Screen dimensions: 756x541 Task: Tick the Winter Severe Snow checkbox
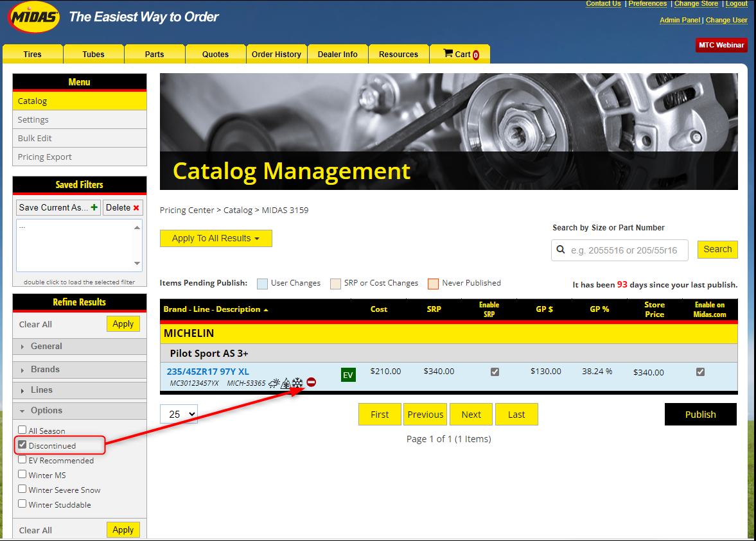[22, 489]
